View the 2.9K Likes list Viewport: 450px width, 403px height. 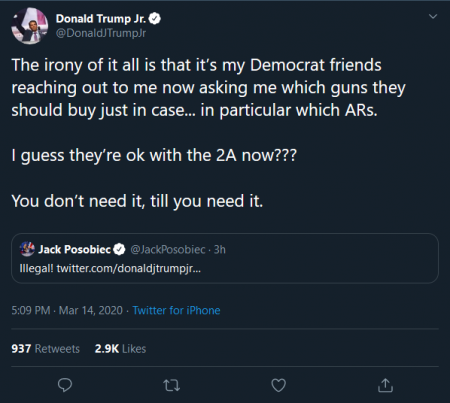coord(120,349)
